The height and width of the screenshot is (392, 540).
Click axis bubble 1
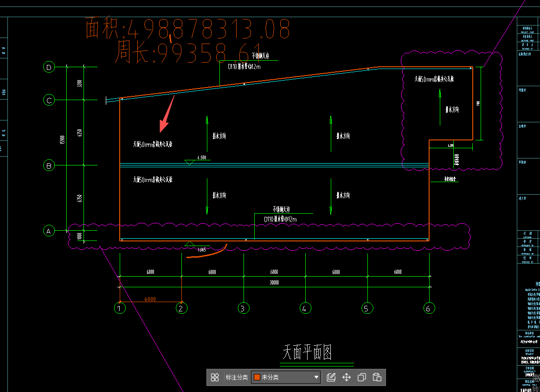point(120,308)
